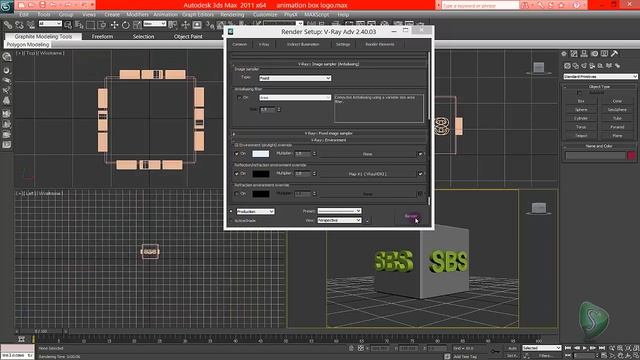
Task: Toggle the refraction environment map enable checkbox
Action: click(420, 194)
